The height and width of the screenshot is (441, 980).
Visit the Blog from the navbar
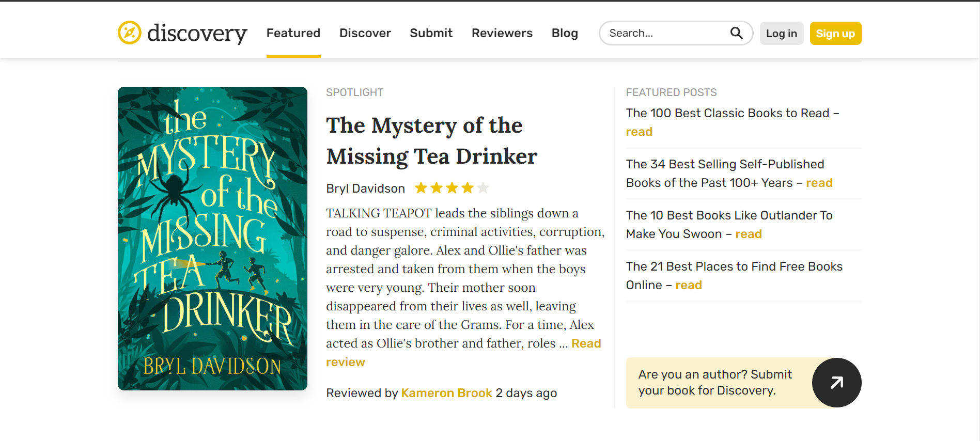tap(565, 33)
